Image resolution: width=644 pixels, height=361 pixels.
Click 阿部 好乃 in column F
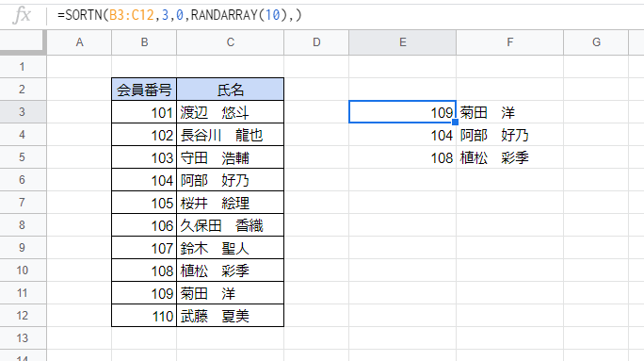tap(509, 135)
